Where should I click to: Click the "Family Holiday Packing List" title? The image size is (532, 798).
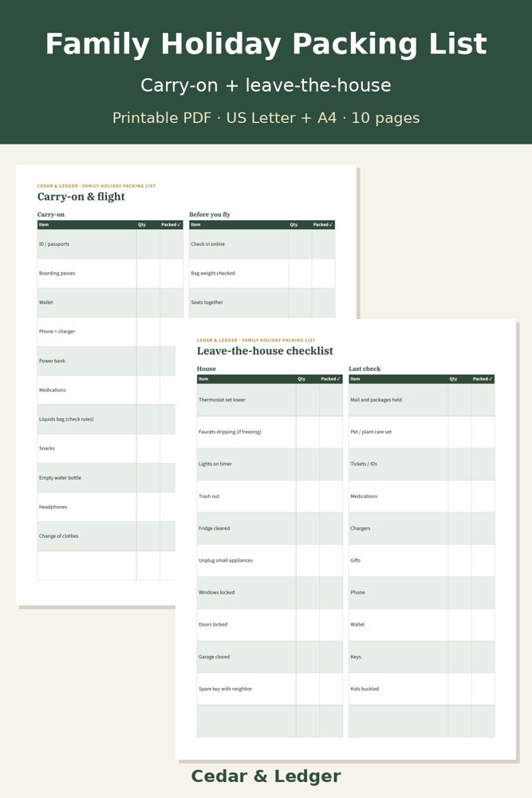point(266,44)
